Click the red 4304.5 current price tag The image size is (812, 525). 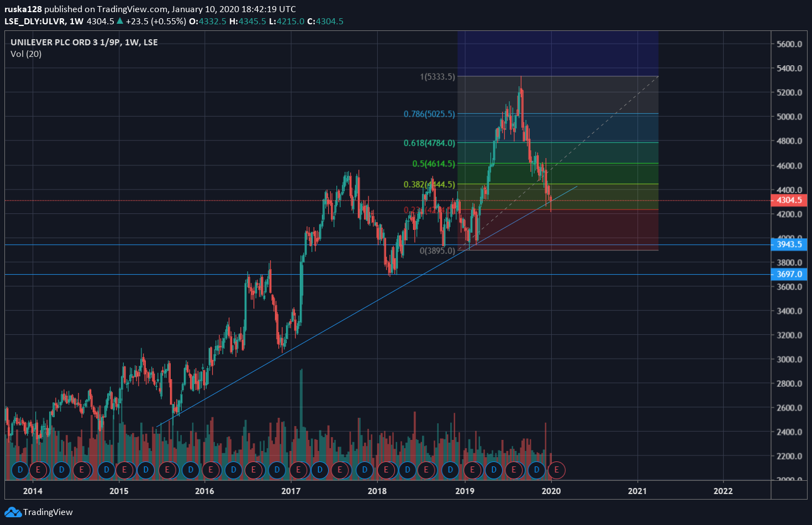(x=789, y=200)
